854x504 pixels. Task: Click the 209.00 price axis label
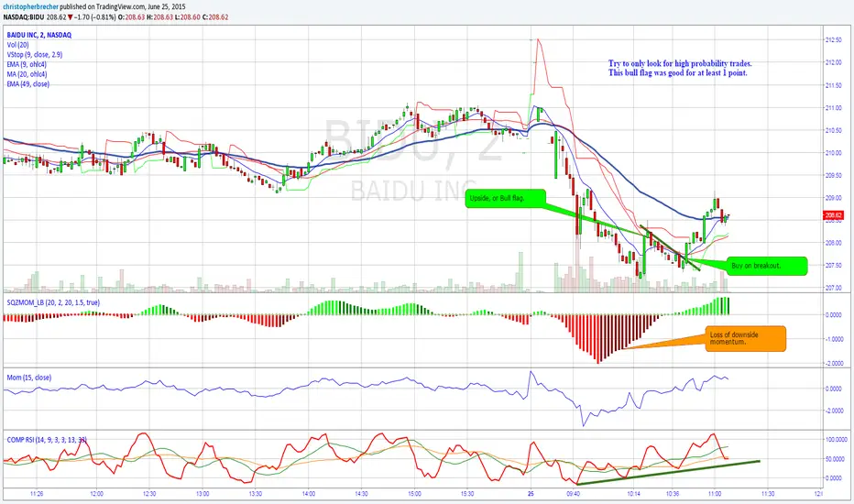point(833,198)
